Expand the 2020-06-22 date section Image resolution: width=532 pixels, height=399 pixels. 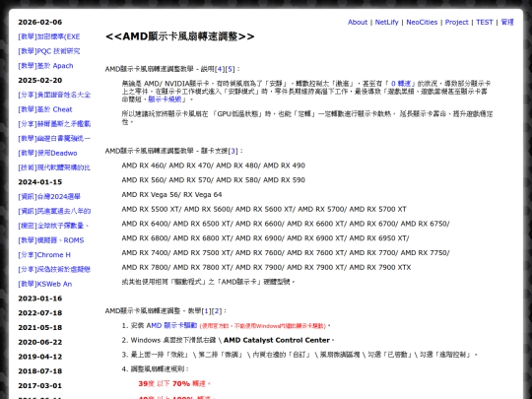click(40, 342)
